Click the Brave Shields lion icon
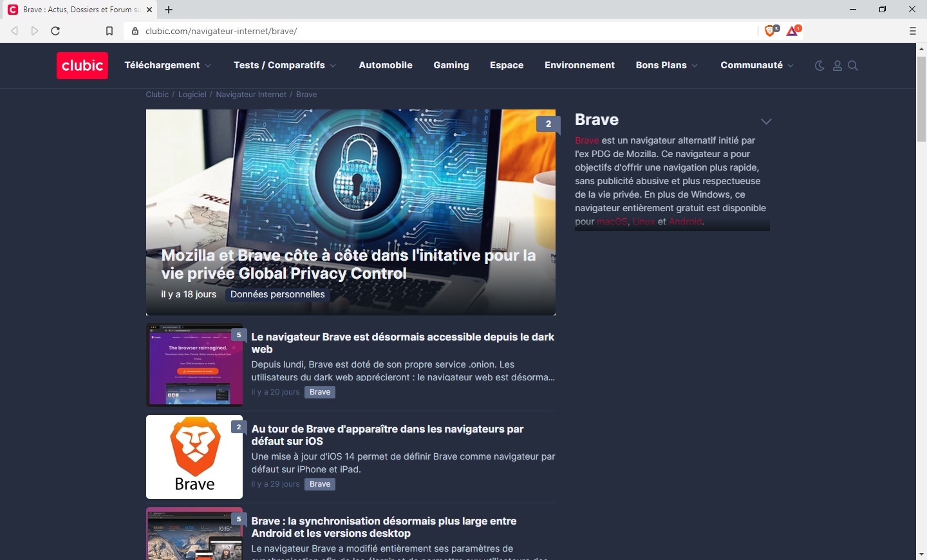927x560 pixels. click(770, 31)
